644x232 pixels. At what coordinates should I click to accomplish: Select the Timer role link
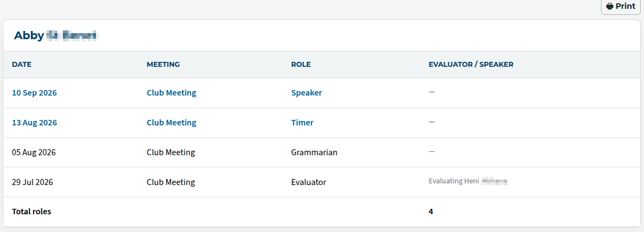click(302, 123)
